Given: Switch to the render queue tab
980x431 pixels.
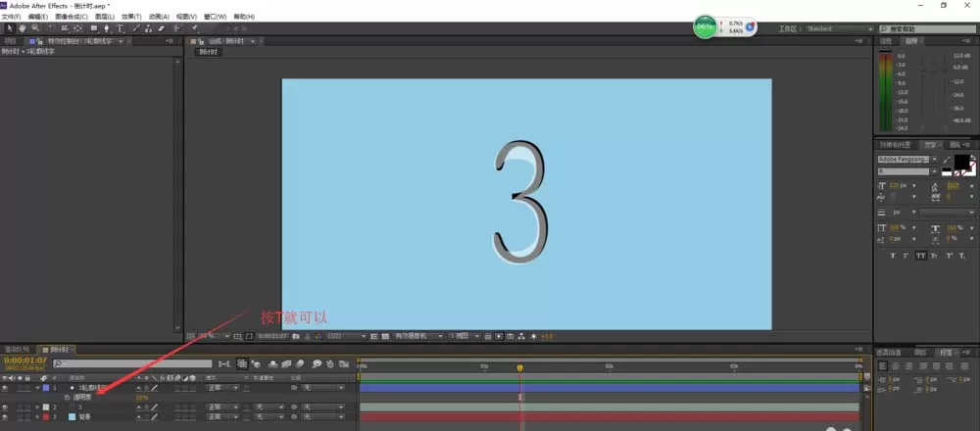Looking at the screenshot, I should [17, 350].
